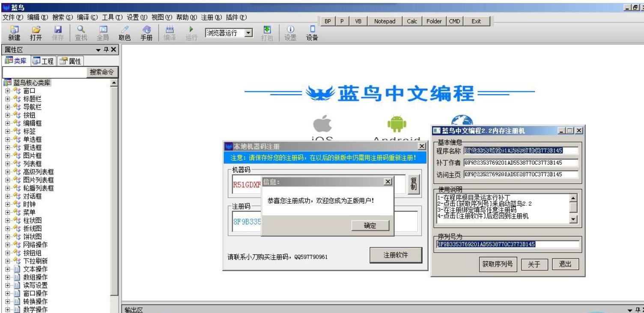Open the 编译 menu in menu bar
Screen dimensions: 644x313
tap(88, 17)
